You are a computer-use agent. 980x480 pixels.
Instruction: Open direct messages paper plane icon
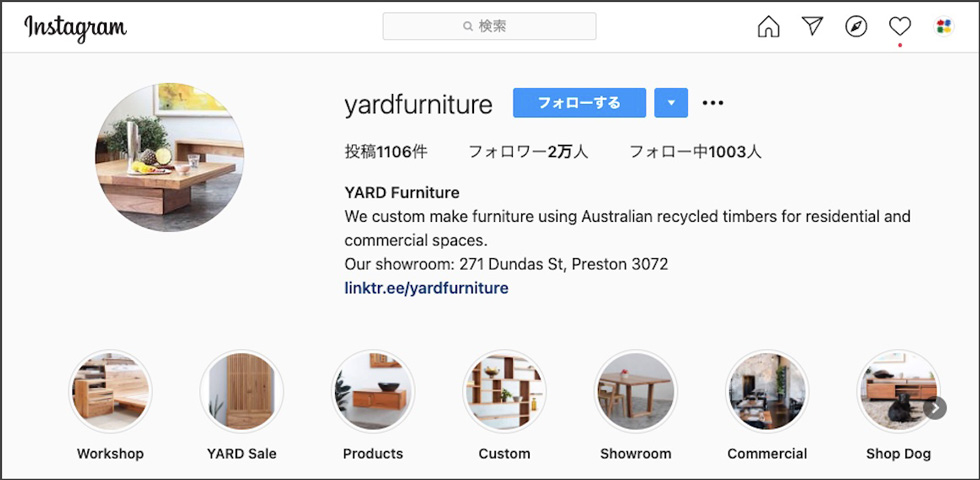812,26
